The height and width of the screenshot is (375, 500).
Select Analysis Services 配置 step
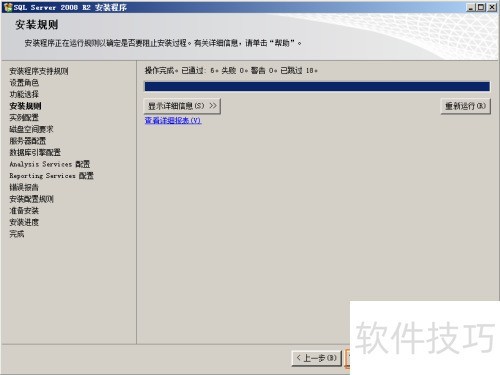pos(50,164)
